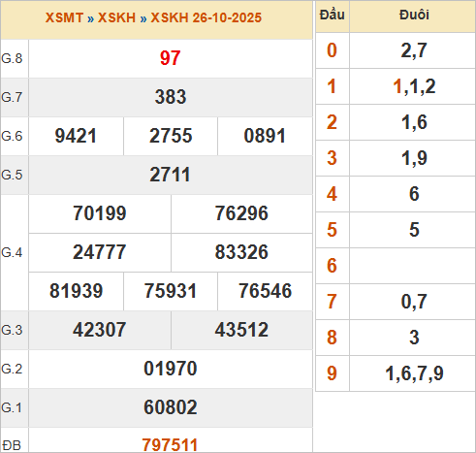This screenshot has height=453, width=476.
Task: Open the first XSKH breadcrumb link
Action: tap(116, 17)
